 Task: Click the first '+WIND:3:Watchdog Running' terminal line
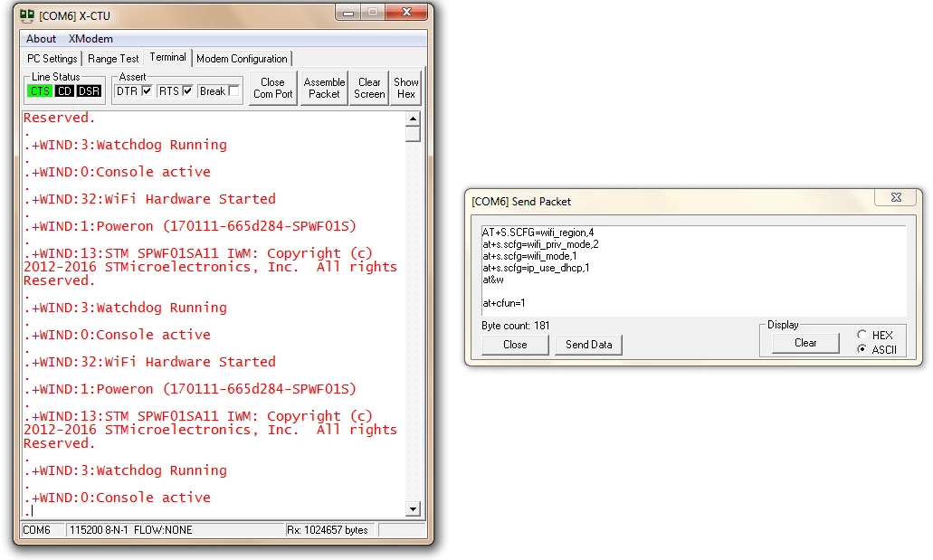point(129,145)
